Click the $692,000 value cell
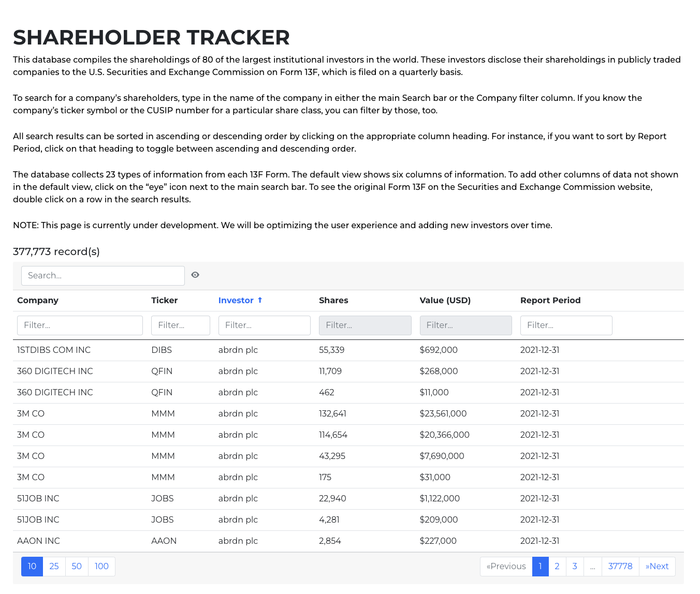This screenshot has width=700, height=594. 439,350
